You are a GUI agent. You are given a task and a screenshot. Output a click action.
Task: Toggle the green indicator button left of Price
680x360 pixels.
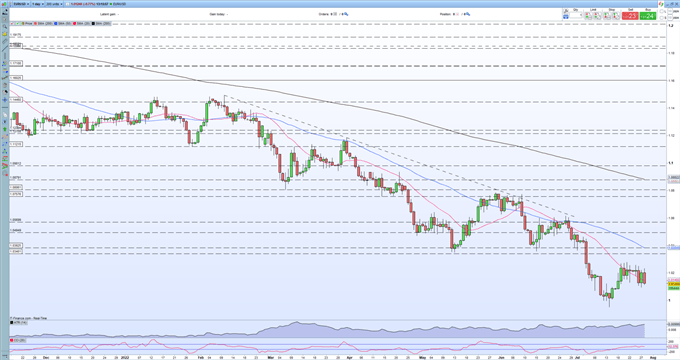click(17, 23)
